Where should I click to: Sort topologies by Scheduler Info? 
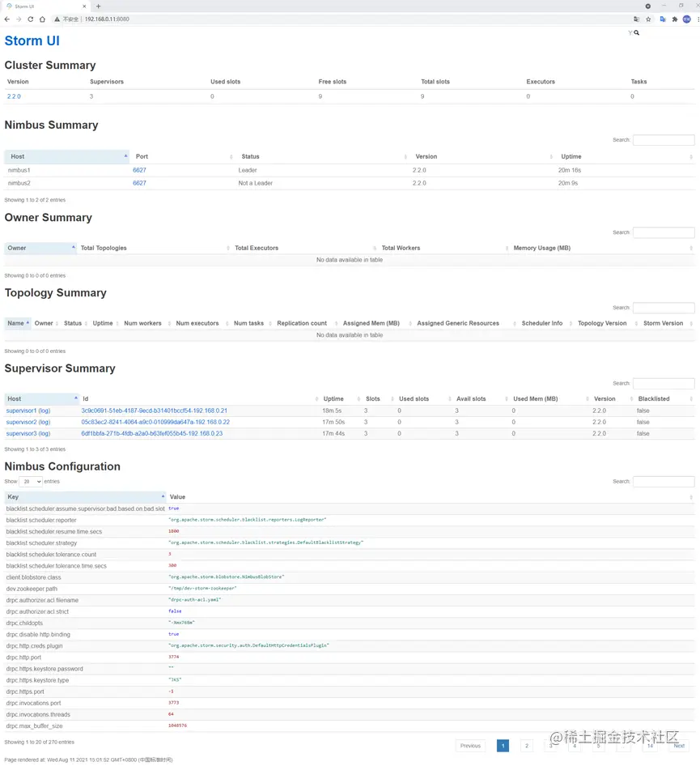(x=545, y=323)
